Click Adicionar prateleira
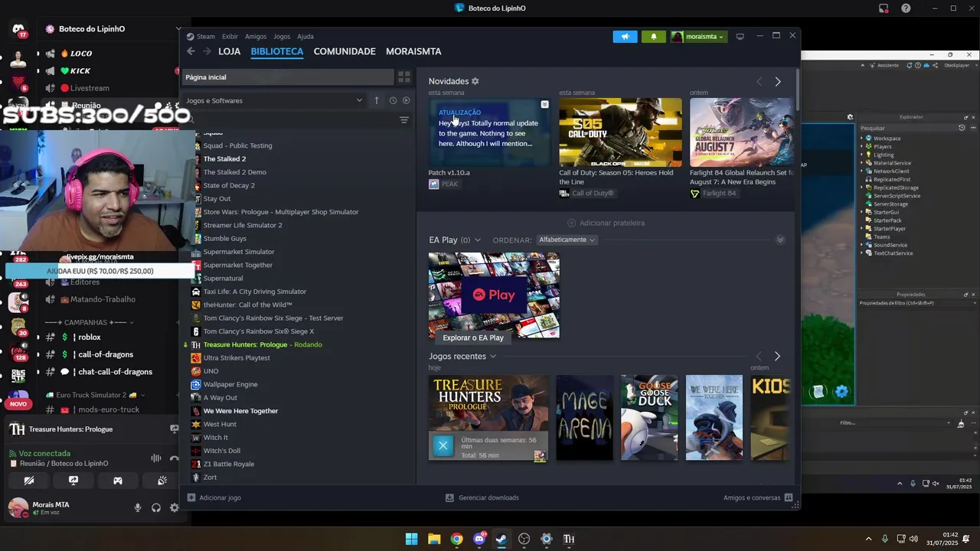The width and height of the screenshot is (980, 551). [x=606, y=223]
